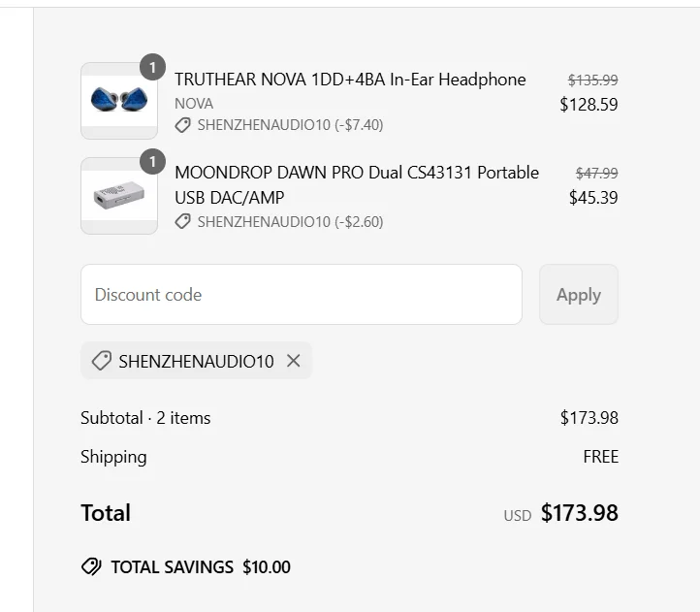700x612 pixels.
Task: Click the TOTAL SAVINGS $10.00 text
Action: [x=201, y=567]
